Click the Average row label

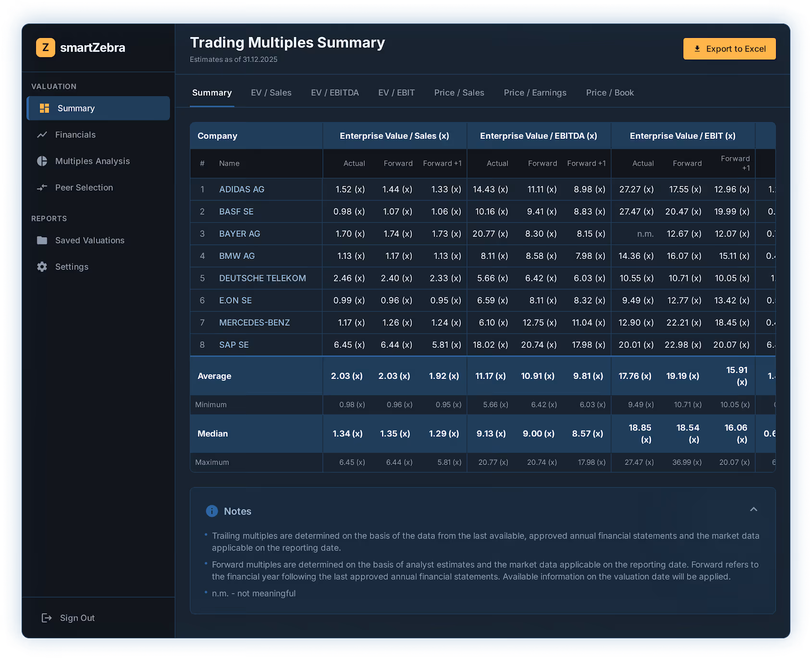click(214, 376)
